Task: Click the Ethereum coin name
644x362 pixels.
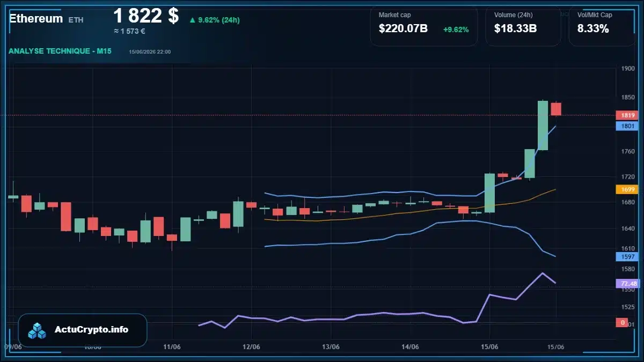Action: click(x=36, y=18)
